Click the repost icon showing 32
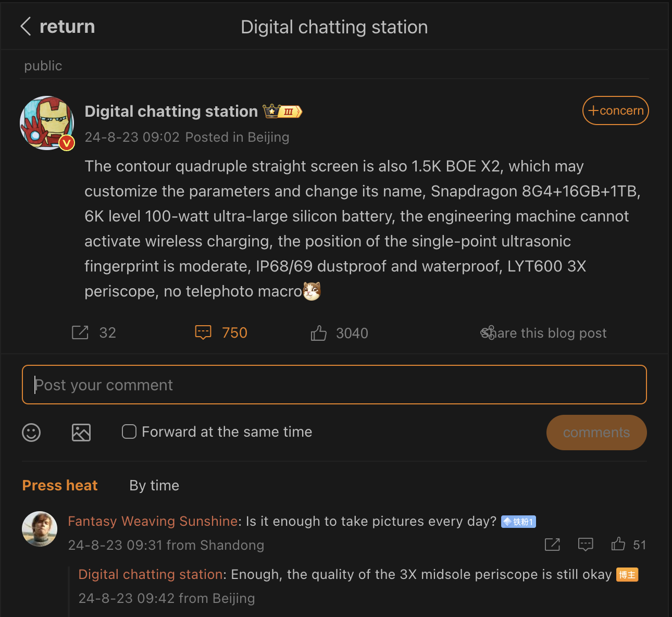 [x=81, y=332]
